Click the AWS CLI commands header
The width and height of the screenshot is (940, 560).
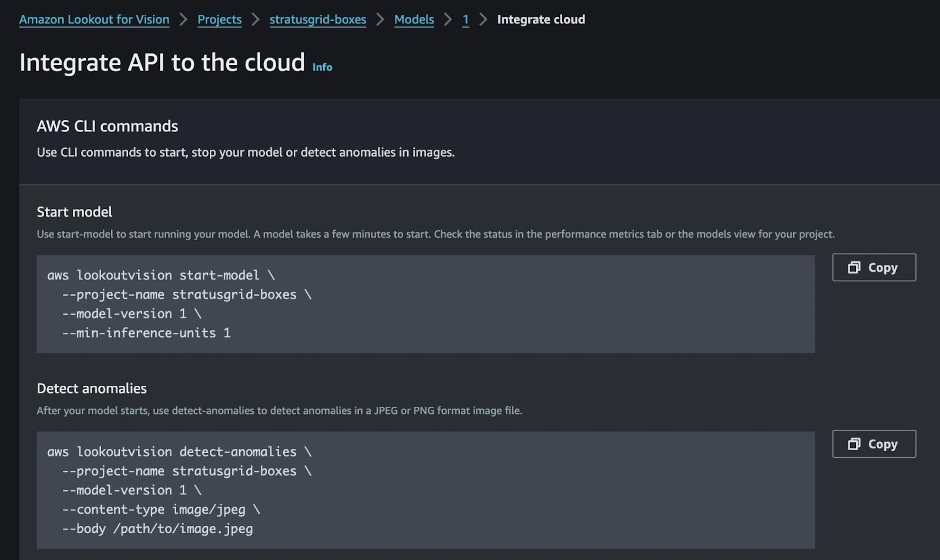(108, 126)
